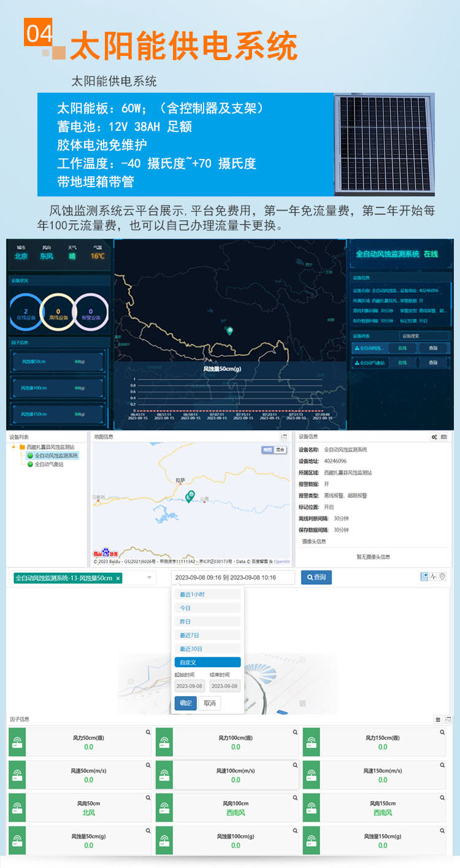Open the factor selection dropdown arrow
Screen dimensions: 460x868
[x=149, y=578]
